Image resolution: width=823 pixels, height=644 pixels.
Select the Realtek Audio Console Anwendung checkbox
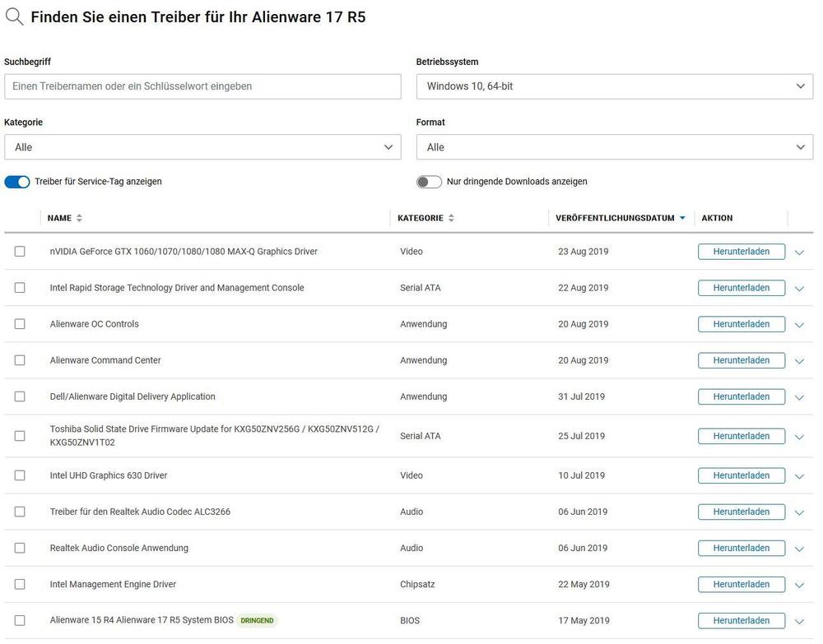(20, 548)
